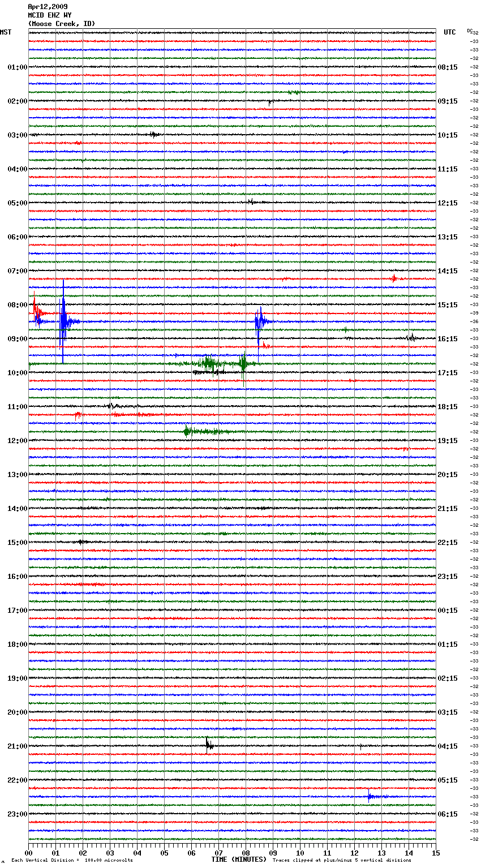Click the 09:00 MST time label

click(17, 339)
